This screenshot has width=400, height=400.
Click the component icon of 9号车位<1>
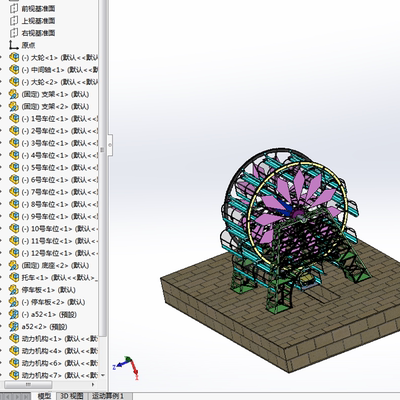14,216
